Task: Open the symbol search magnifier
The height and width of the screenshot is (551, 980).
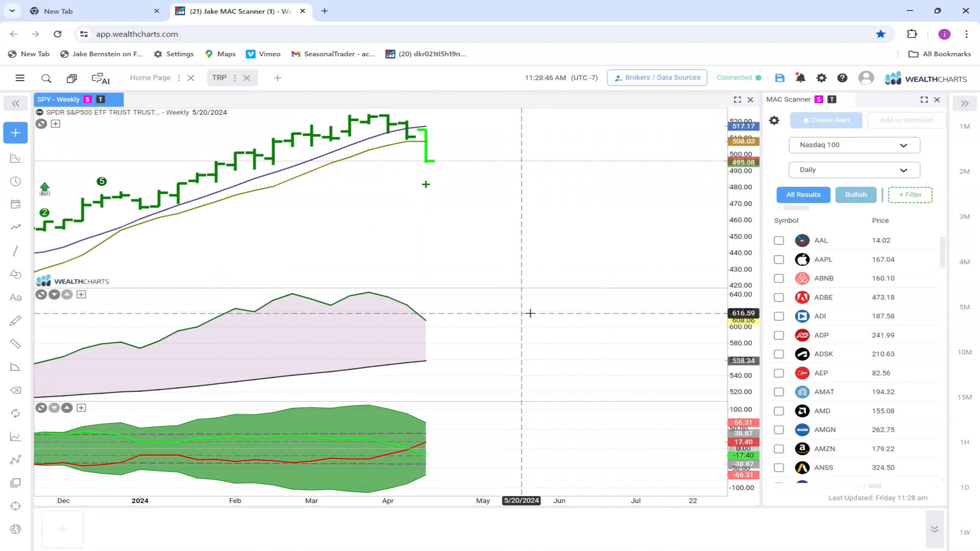Action: [46, 78]
